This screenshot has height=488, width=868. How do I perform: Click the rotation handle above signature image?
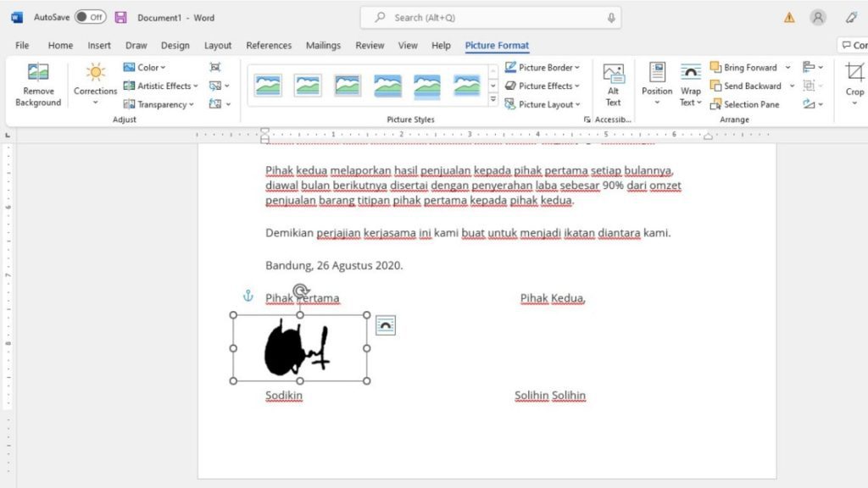point(300,291)
